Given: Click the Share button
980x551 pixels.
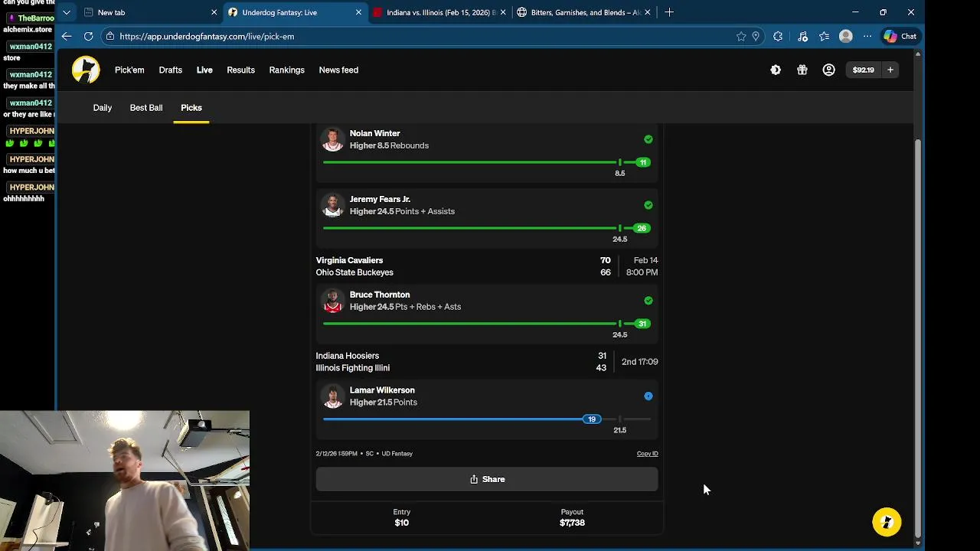Looking at the screenshot, I should point(487,479).
